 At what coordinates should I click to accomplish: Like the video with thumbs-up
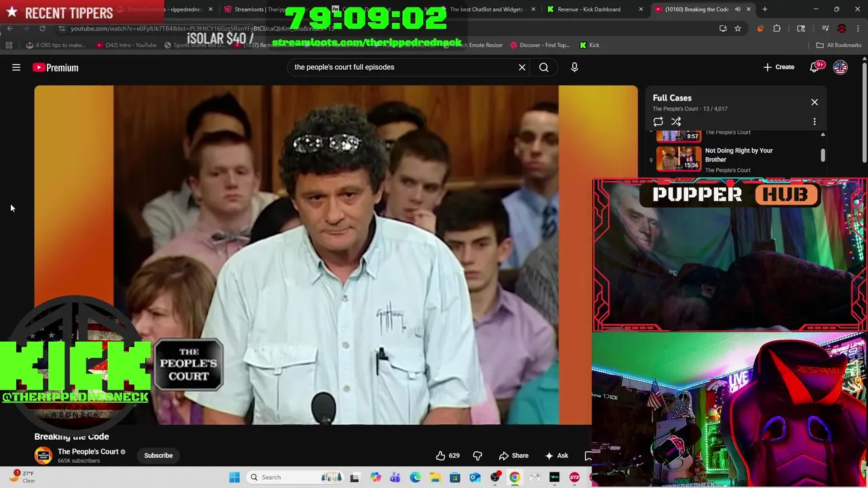tap(448, 455)
